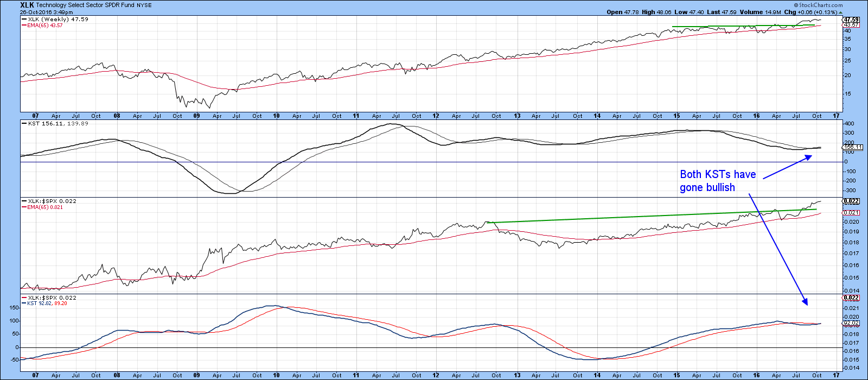This screenshot has width=868, height=380.
Task: Click the 15 label on the price axis
Action: [847, 93]
